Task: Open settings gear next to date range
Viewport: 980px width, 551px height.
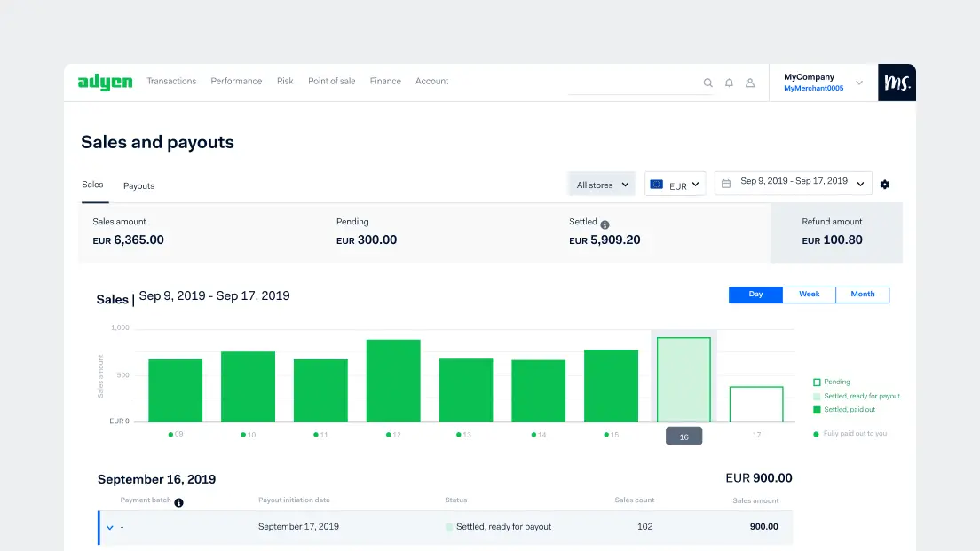Action: pos(885,185)
